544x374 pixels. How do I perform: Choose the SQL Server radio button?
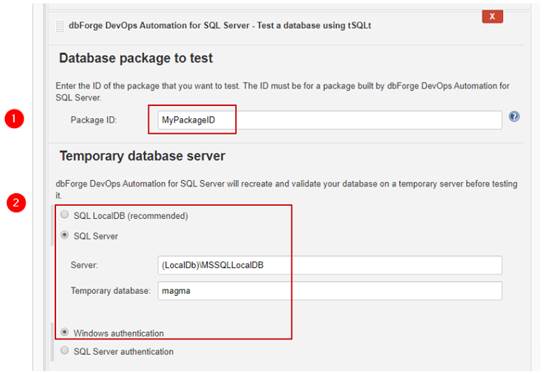point(65,235)
